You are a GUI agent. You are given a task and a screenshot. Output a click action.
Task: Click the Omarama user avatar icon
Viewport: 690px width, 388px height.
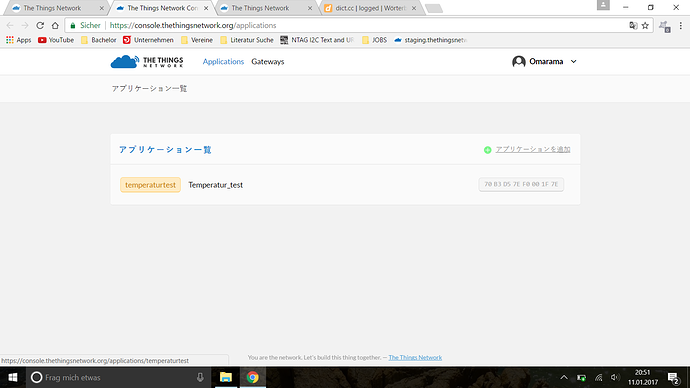tap(519, 62)
